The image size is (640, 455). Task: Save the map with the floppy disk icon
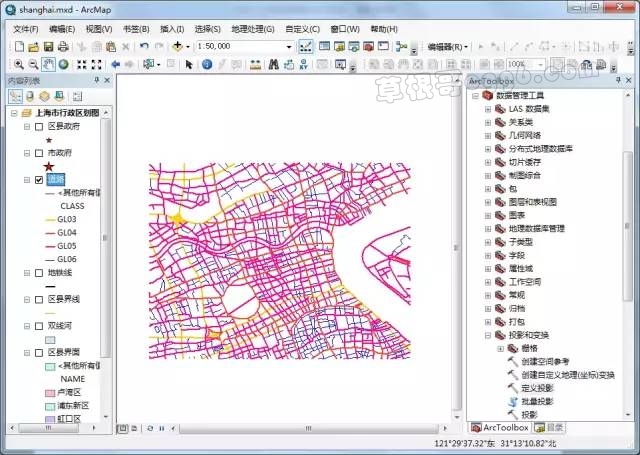(48, 47)
